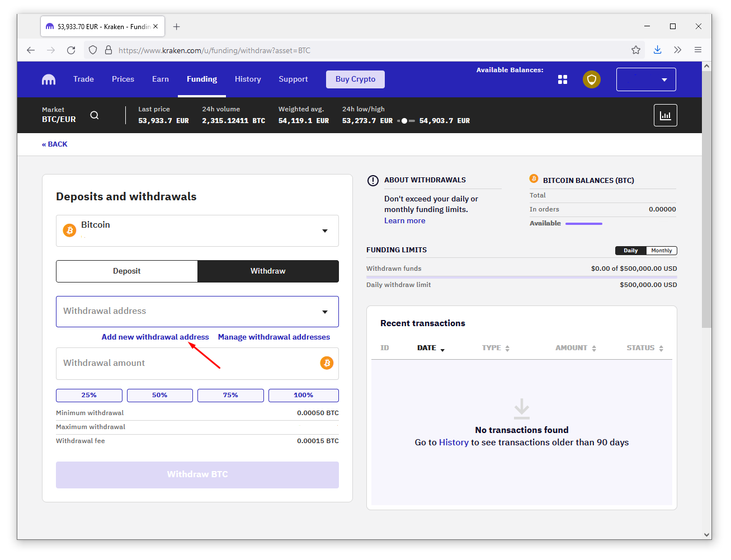Select the Withdraw tab

point(268,271)
